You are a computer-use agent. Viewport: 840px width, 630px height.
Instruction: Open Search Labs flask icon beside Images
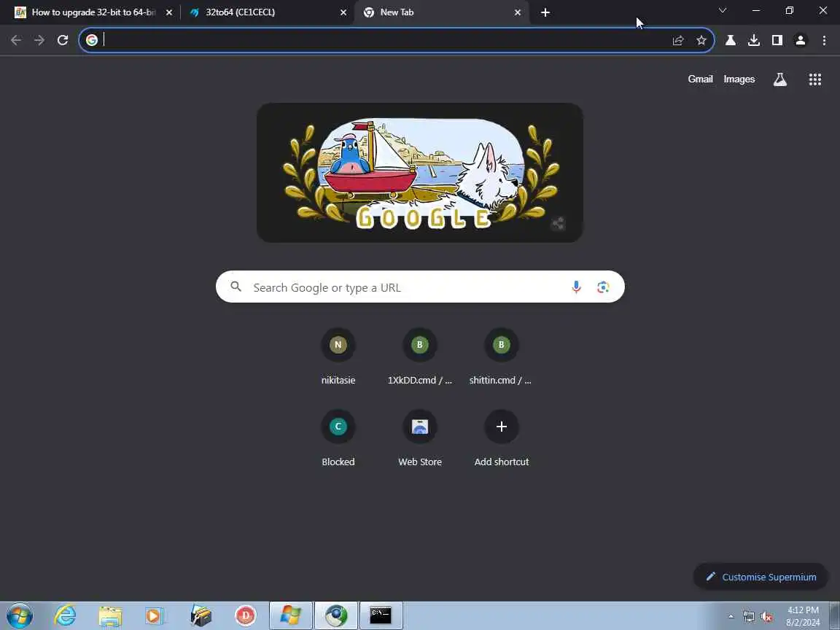(780, 79)
